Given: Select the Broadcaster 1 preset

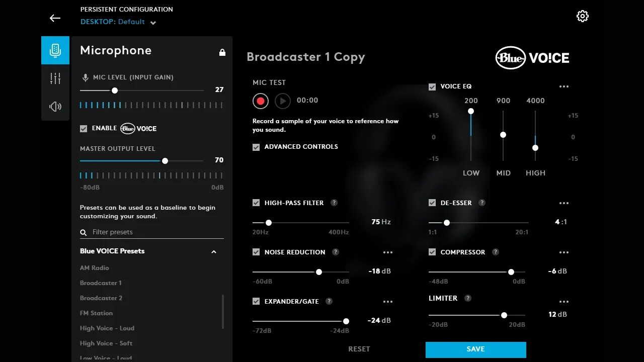Looking at the screenshot, I should [101, 283].
